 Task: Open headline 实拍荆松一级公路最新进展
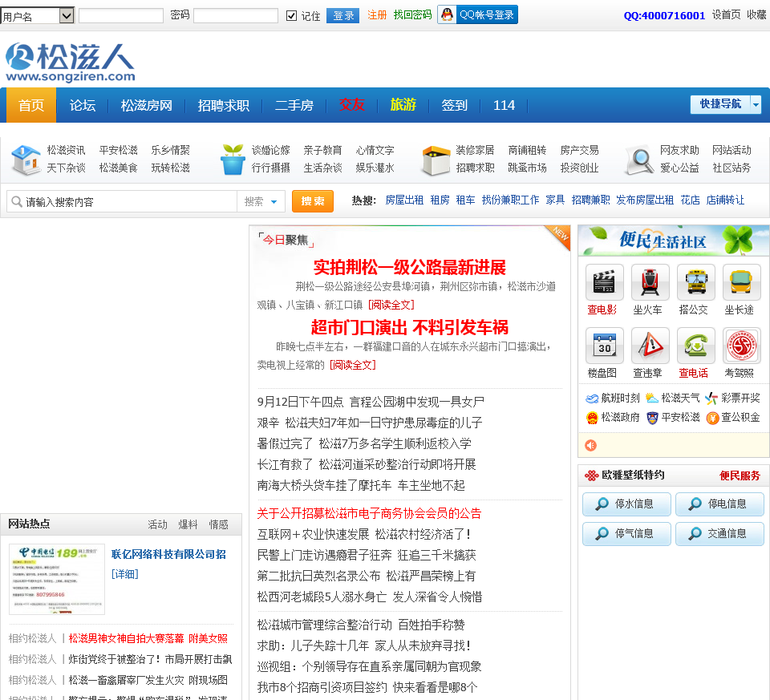click(x=410, y=268)
